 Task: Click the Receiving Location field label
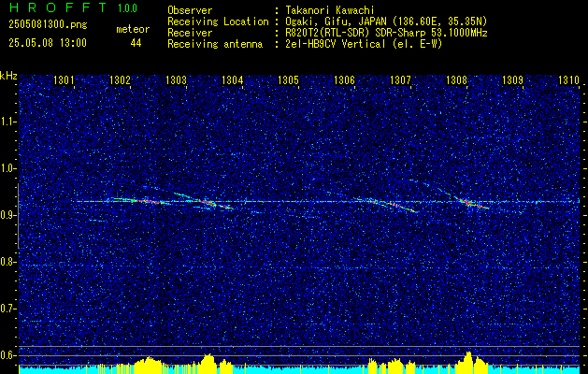click(x=218, y=22)
